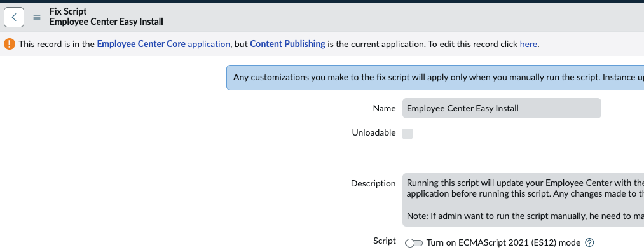Click 'Turn on ECMAScript 2021 (ES12) mode' text
The image size is (644, 252).
[x=504, y=242]
